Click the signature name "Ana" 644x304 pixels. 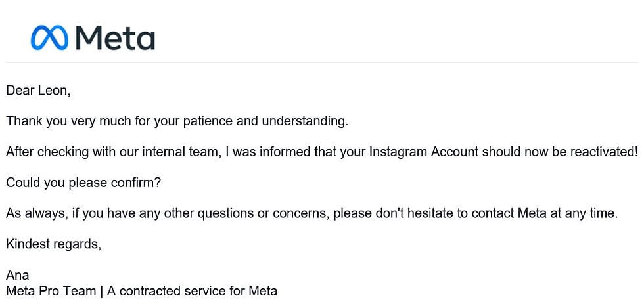coord(18,276)
